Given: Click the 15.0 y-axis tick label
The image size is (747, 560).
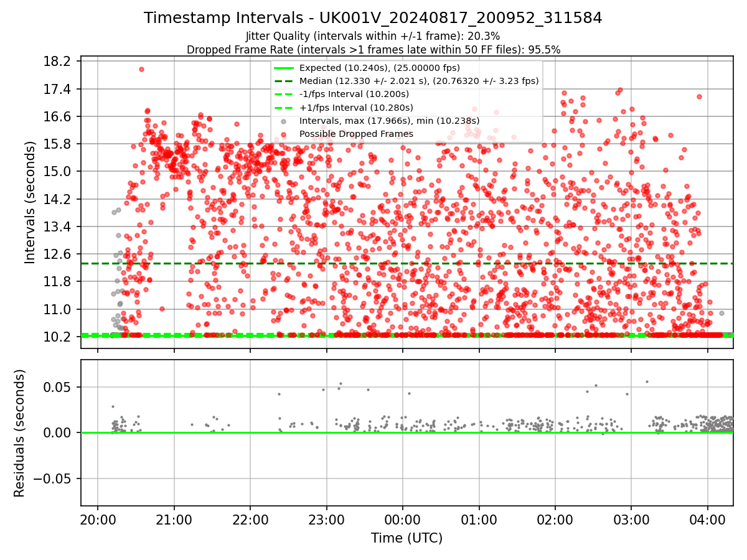Looking at the screenshot, I should 58,172.
